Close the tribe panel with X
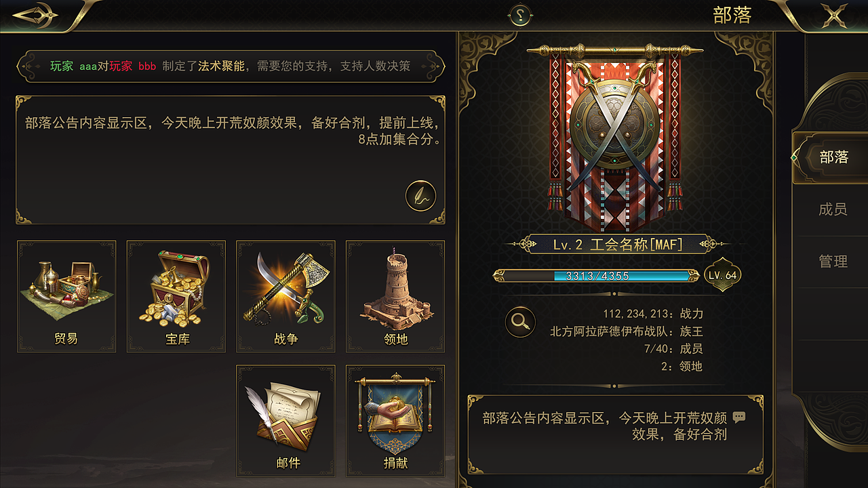The height and width of the screenshot is (488, 868). click(x=834, y=15)
